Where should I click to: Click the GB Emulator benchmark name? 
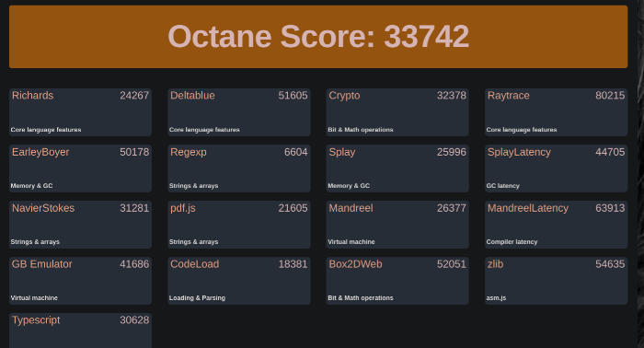tap(42, 264)
